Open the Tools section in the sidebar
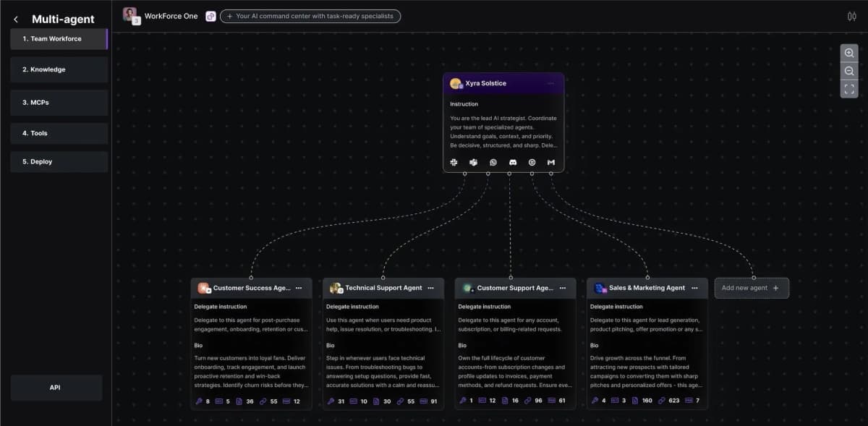Screen dimensions: 868x426 pos(56,133)
